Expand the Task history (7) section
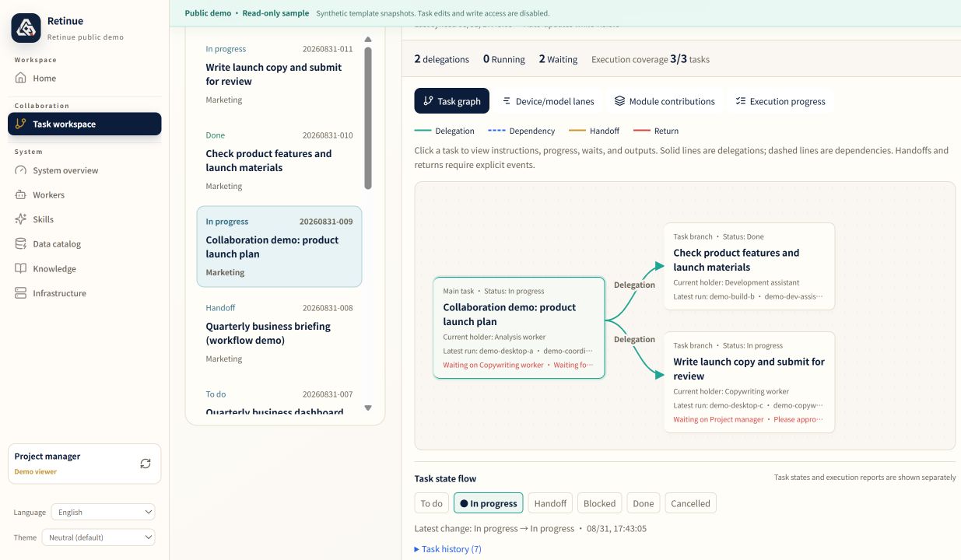The image size is (961, 560). pyautogui.click(x=448, y=549)
